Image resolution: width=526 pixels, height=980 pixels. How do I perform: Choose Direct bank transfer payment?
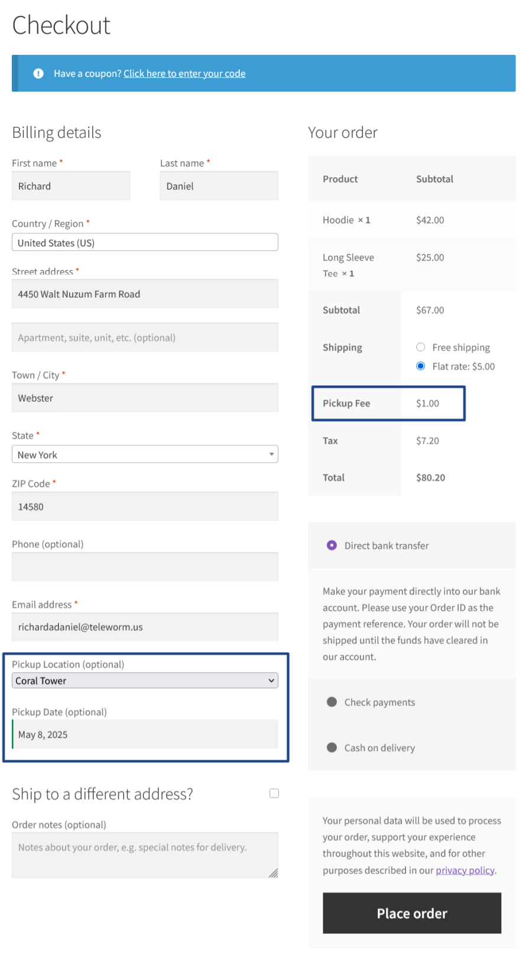pyautogui.click(x=332, y=545)
